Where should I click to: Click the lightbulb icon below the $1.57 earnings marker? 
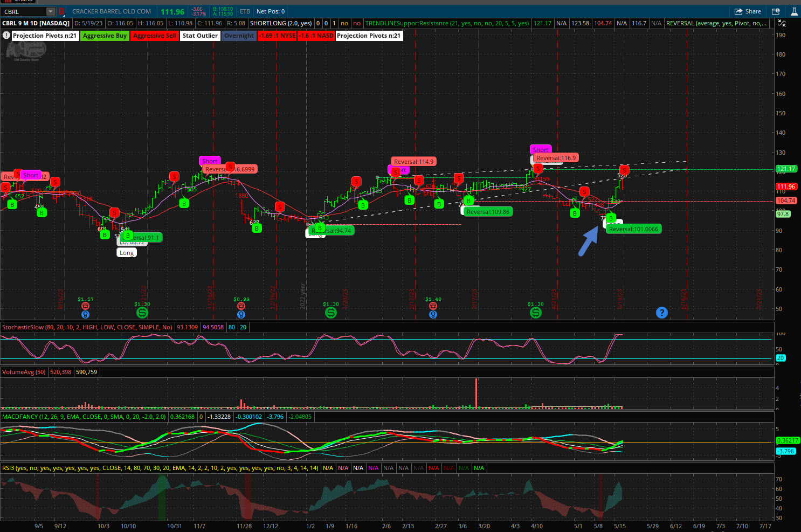coord(85,314)
